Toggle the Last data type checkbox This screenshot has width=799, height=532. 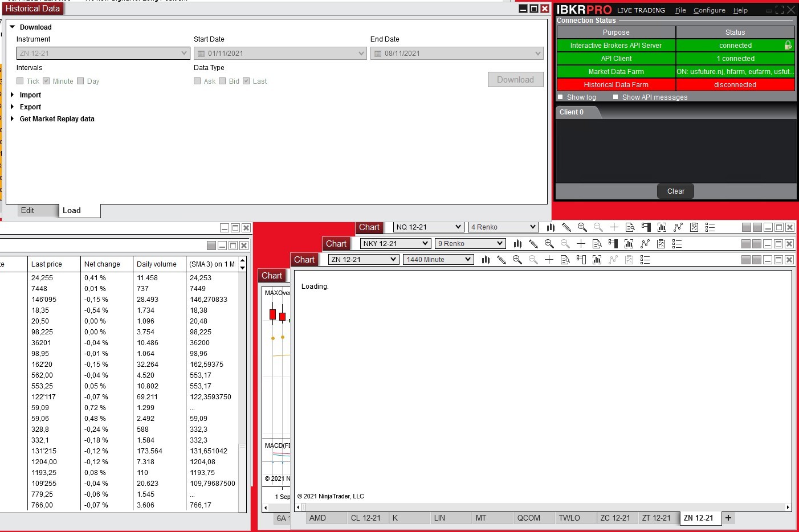(x=246, y=81)
